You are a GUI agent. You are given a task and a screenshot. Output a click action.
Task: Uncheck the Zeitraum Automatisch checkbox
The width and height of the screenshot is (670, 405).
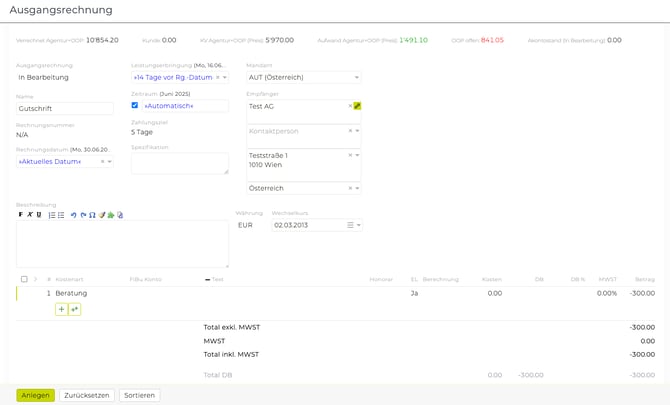[x=135, y=105]
